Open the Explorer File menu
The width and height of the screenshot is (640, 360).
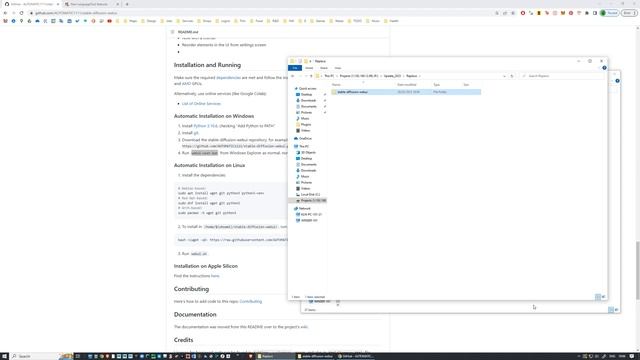click(x=295, y=68)
